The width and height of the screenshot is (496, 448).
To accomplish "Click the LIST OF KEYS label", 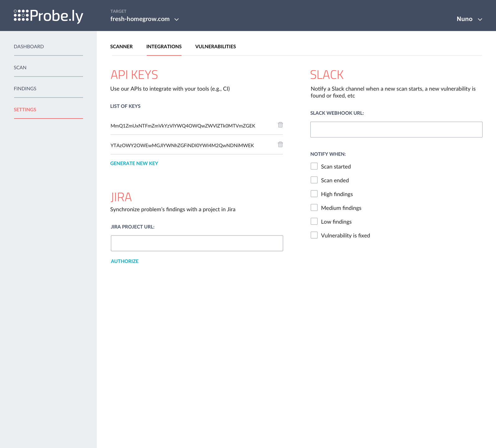I will pos(125,106).
